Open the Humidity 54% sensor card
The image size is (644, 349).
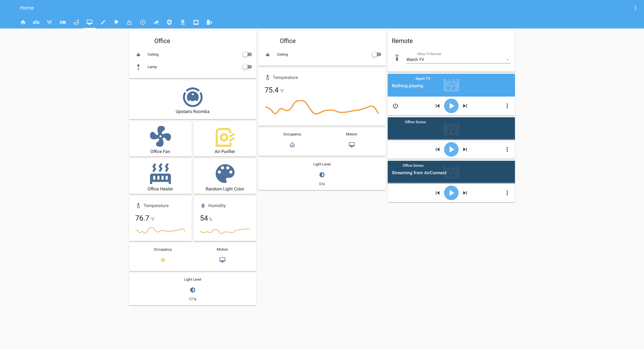click(x=225, y=218)
